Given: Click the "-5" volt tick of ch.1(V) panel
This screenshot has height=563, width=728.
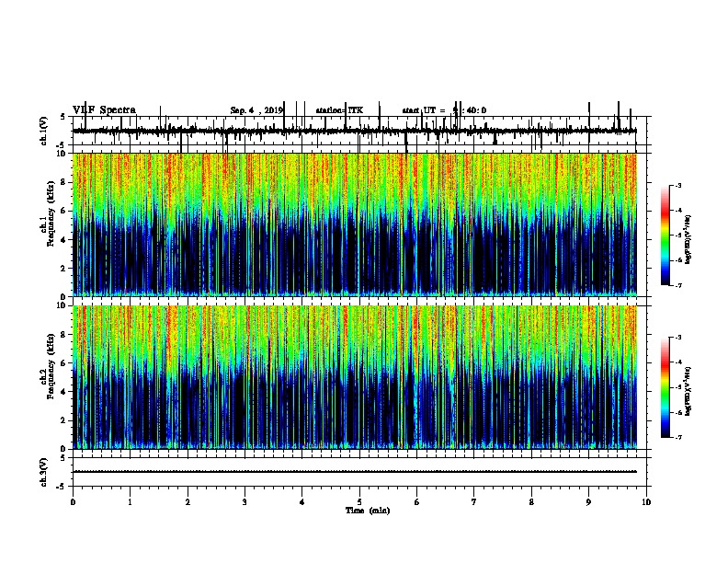Looking at the screenshot, I should 62,145.
